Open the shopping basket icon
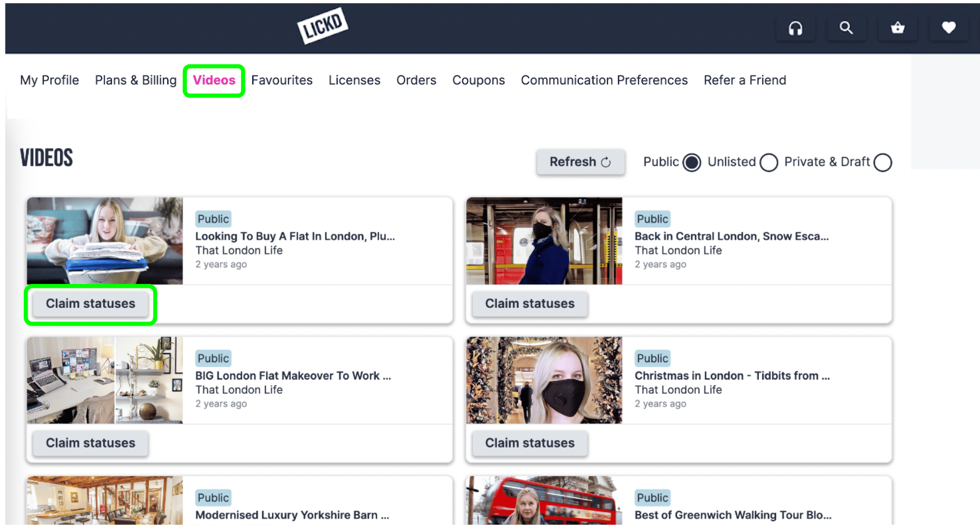The image size is (980, 528). [x=897, y=28]
